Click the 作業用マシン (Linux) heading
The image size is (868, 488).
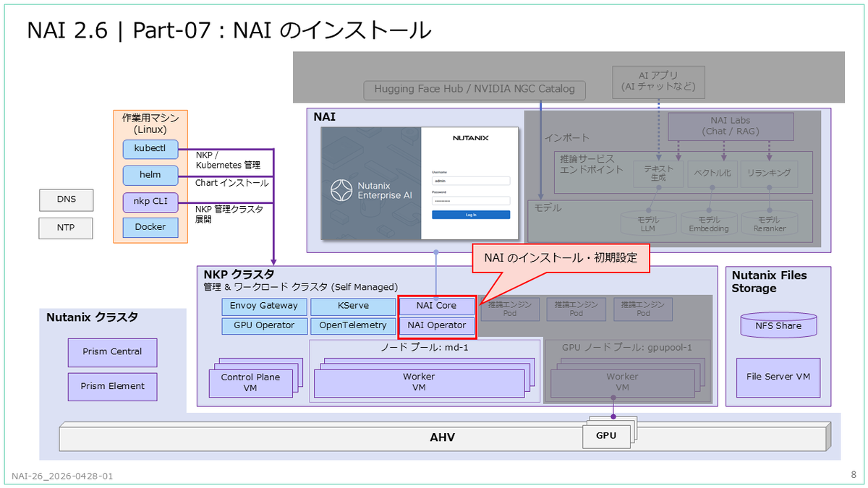(x=150, y=123)
